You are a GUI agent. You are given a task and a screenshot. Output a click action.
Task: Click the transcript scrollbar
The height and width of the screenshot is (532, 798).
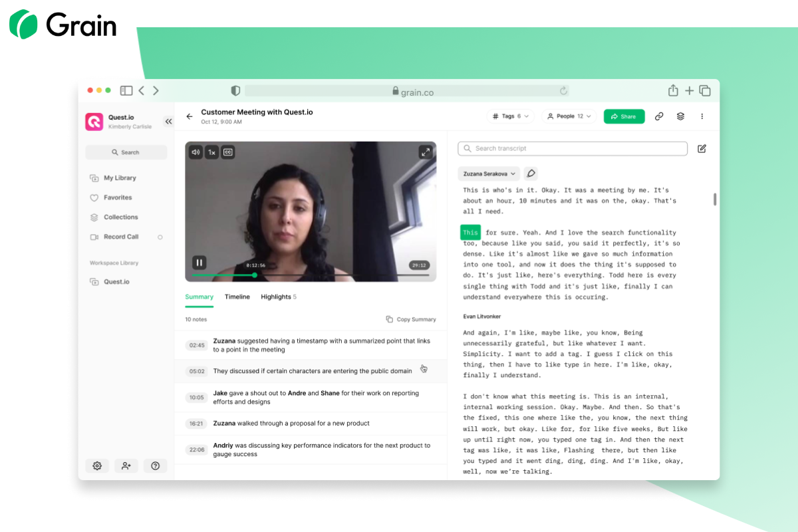pos(715,199)
